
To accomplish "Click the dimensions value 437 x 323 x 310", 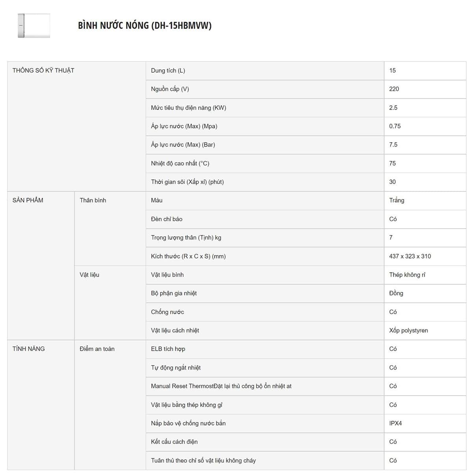I will click(410, 256).
